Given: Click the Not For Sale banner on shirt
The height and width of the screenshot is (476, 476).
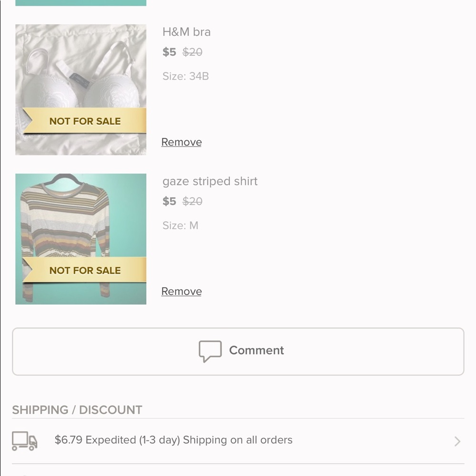Looking at the screenshot, I should point(84,270).
